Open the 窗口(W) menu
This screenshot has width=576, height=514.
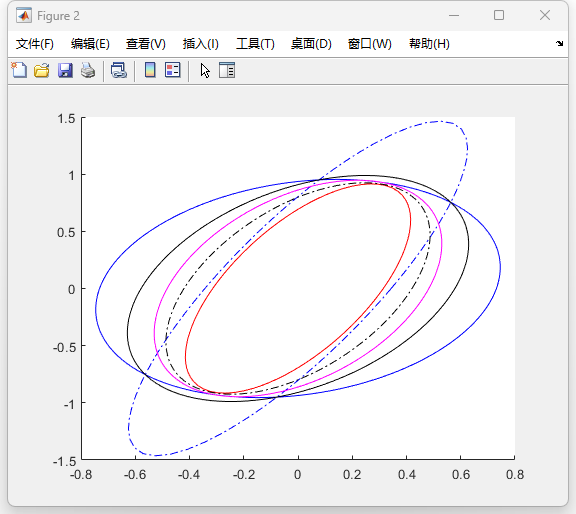tap(370, 44)
